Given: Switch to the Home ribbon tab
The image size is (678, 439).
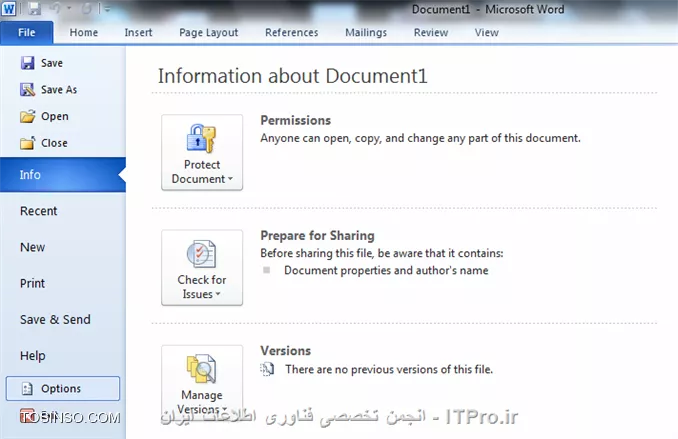Looking at the screenshot, I should click(x=84, y=32).
